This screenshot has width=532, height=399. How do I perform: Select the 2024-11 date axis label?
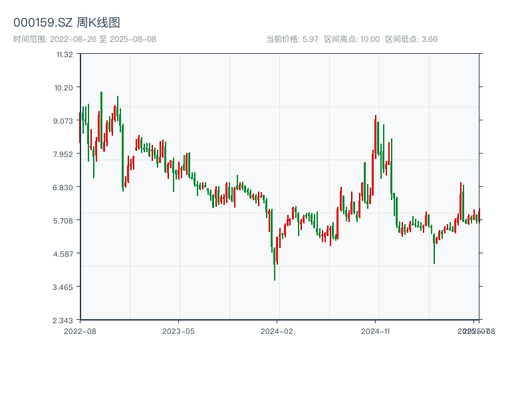click(375, 331)
